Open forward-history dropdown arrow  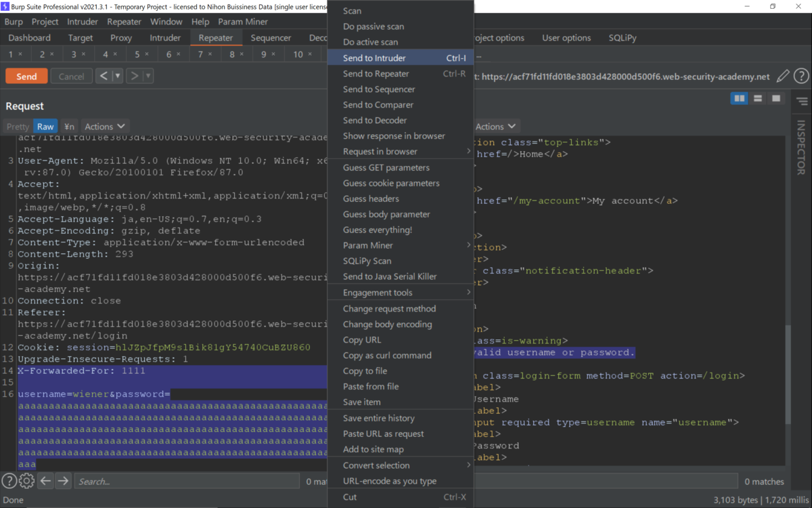[148, 76]
